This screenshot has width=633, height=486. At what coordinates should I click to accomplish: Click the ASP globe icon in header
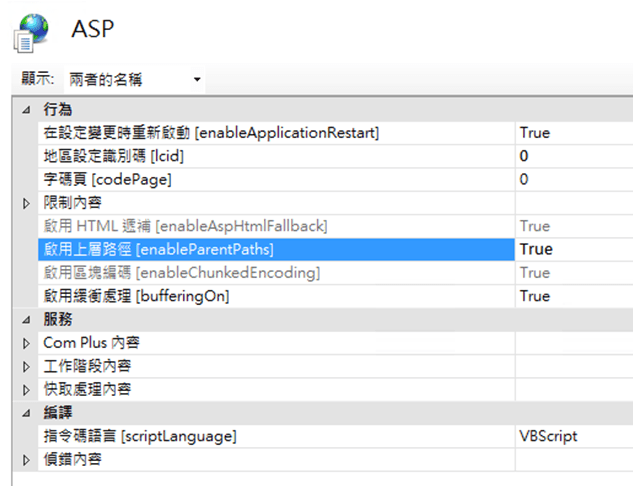click(x=30, y=32)
